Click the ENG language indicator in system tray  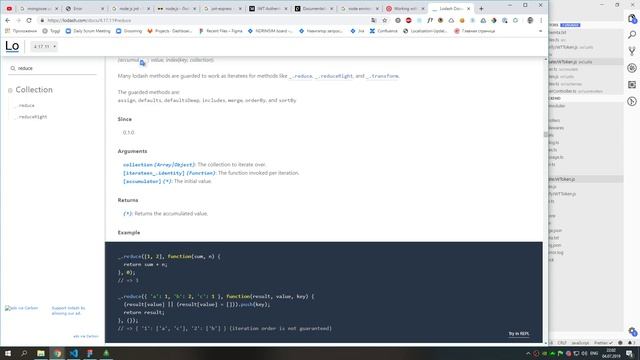tap(594, 353)
